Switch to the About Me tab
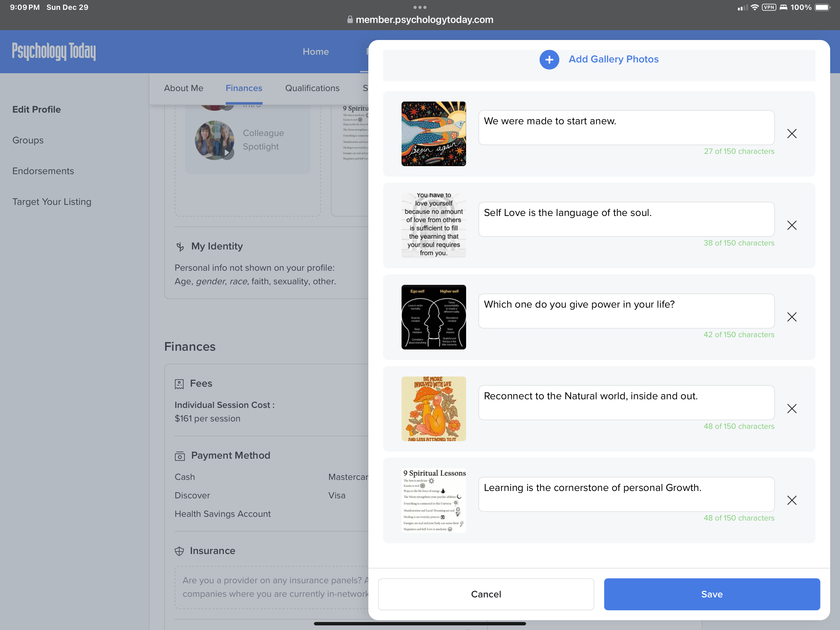Image resolution: width=840 pixels, height=630 pixels. pyautogui.click(x=184, y=88)
